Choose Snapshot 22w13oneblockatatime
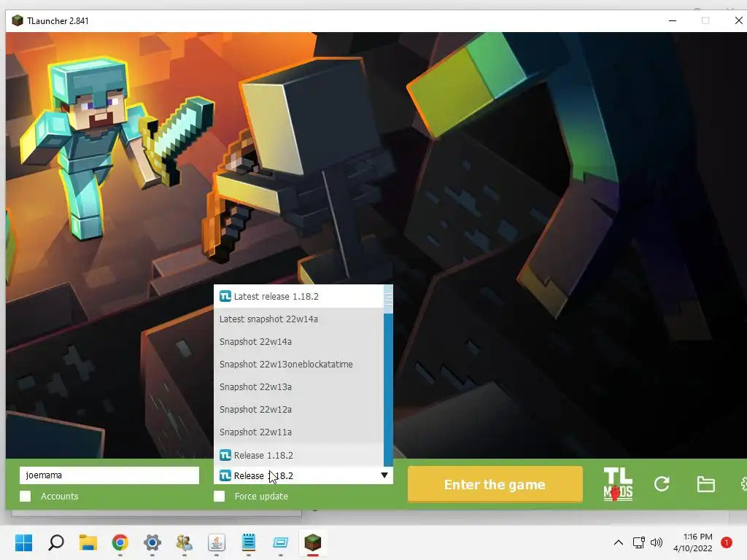This screenshot has width=747, height=560. point(298,365)
